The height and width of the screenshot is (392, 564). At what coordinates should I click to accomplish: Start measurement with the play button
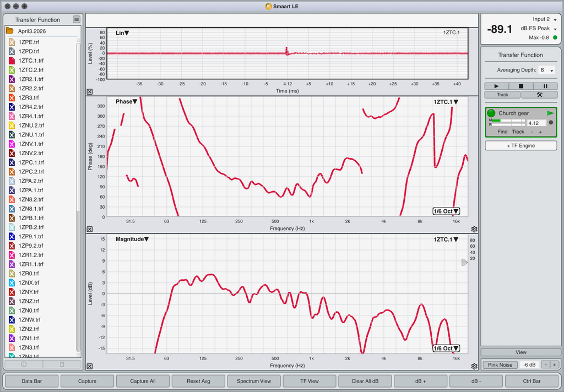point(497,86)
